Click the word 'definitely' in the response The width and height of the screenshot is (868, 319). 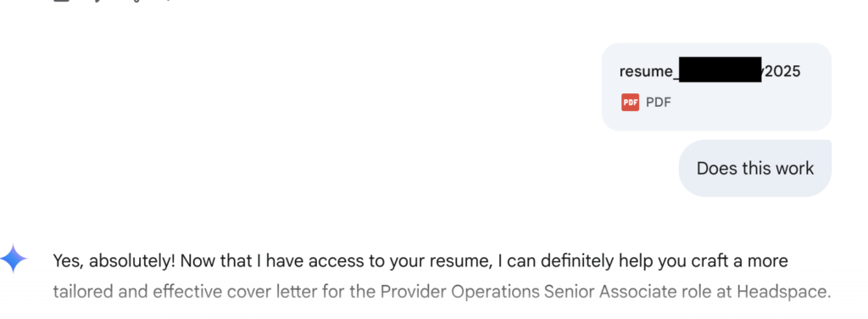click(576, 260)
